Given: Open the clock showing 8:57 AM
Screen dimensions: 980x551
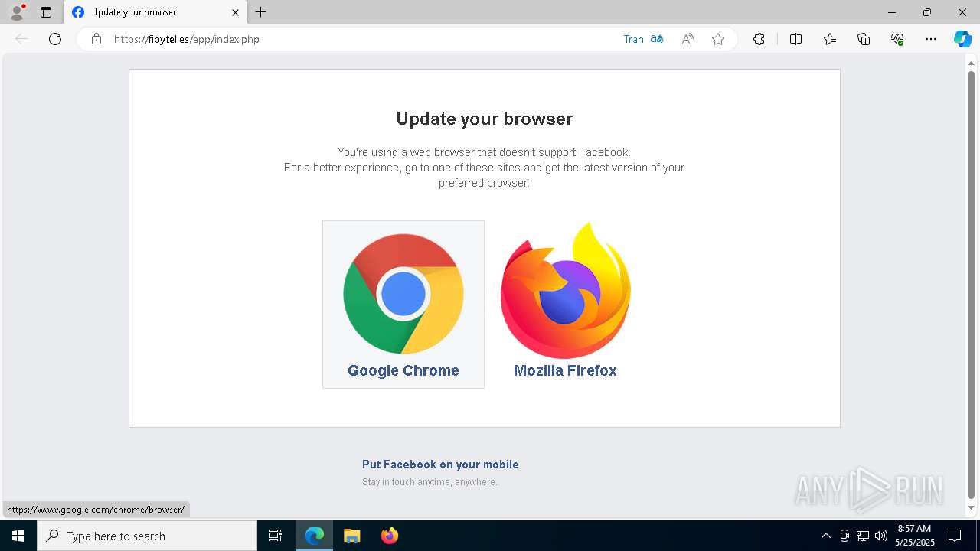Looking at the screenshot, I should tap(914, 536).
